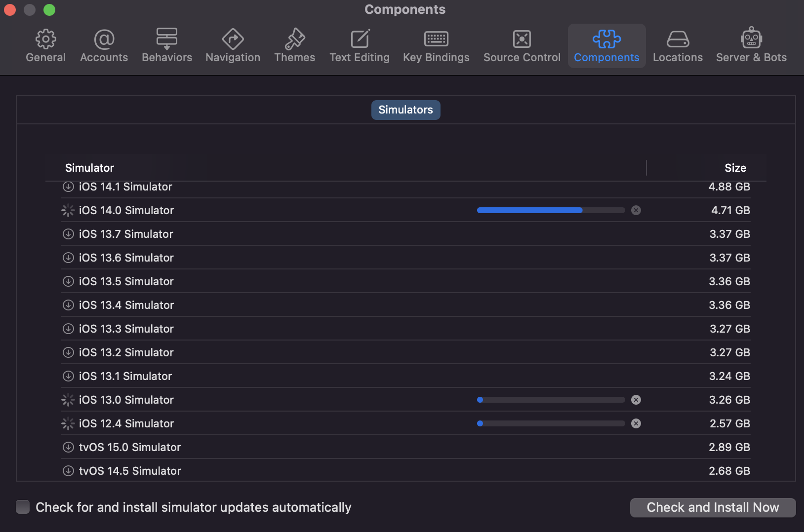
Task: Select the iOS 13.7 Simulator row name
Action: [x=126, y=234]
